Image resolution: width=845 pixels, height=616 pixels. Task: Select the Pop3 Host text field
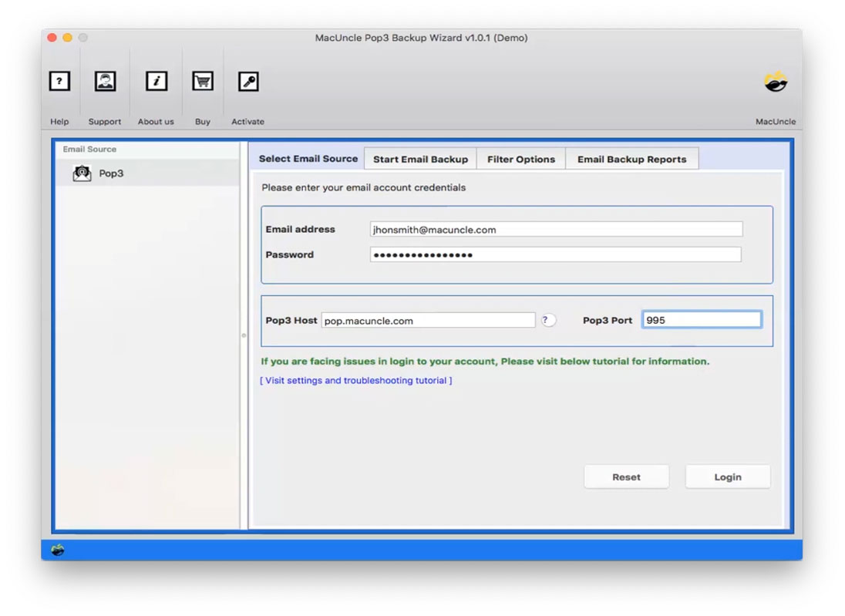[428, 320]
